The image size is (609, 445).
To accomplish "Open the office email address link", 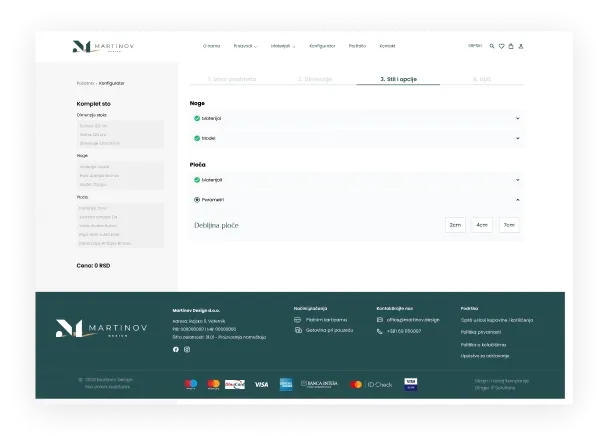I will [413, 320].
